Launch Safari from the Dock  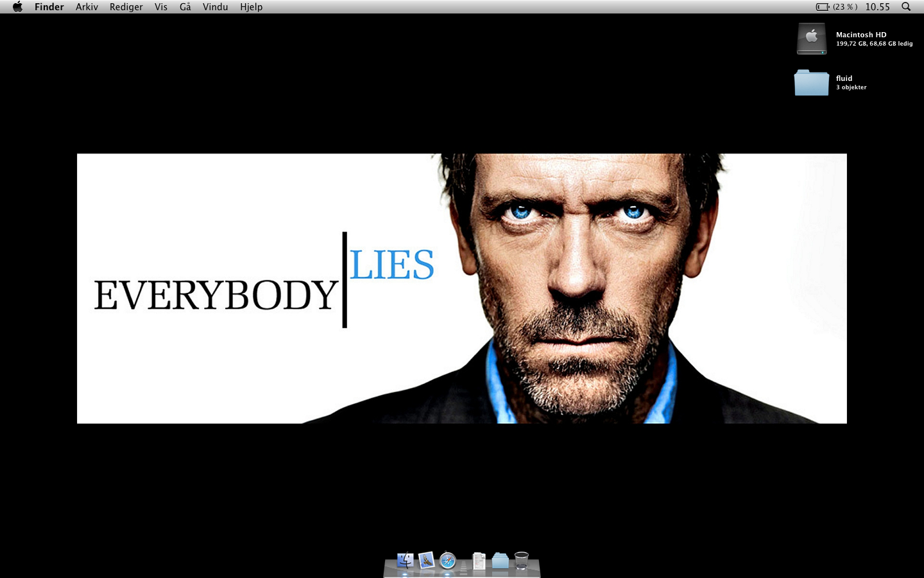[x=448, y=561]
